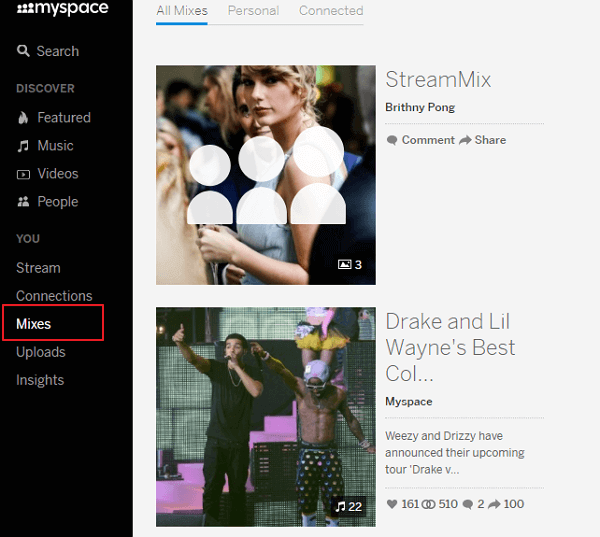This screenshot has width=600, height=537.
Task: Open Search in the sidebar
Action: pos(57,51)
